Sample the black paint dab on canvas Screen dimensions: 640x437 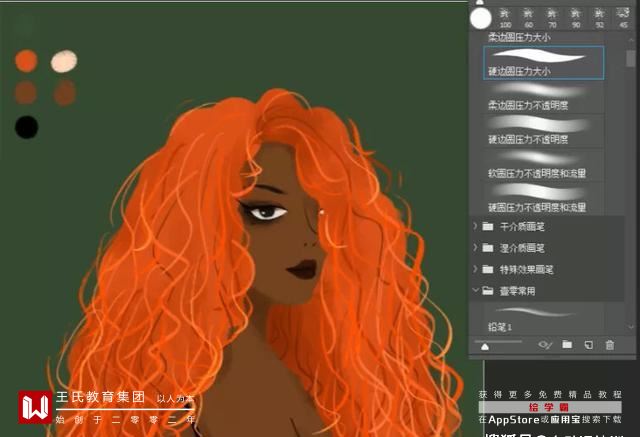tap(27, 127)
